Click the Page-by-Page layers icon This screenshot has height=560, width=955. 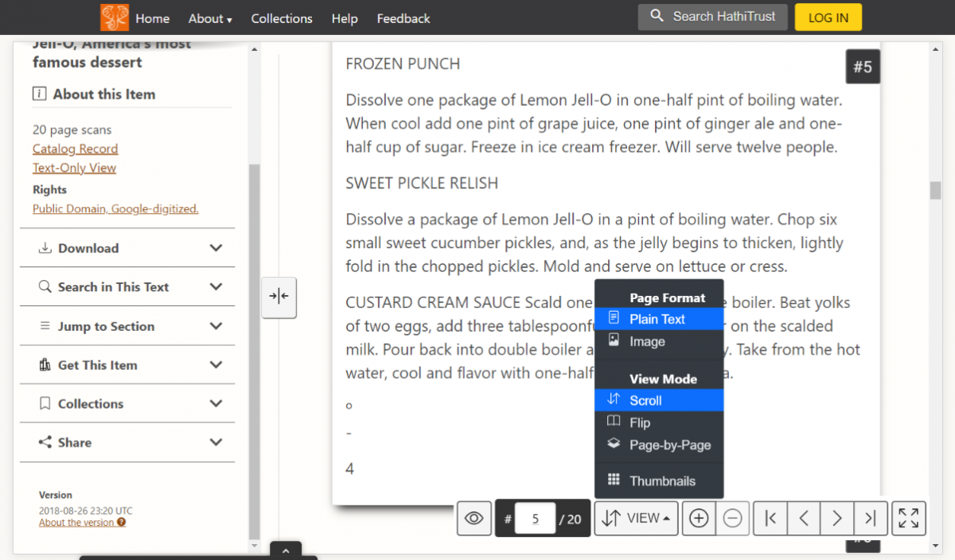click(x=614, y=444)
